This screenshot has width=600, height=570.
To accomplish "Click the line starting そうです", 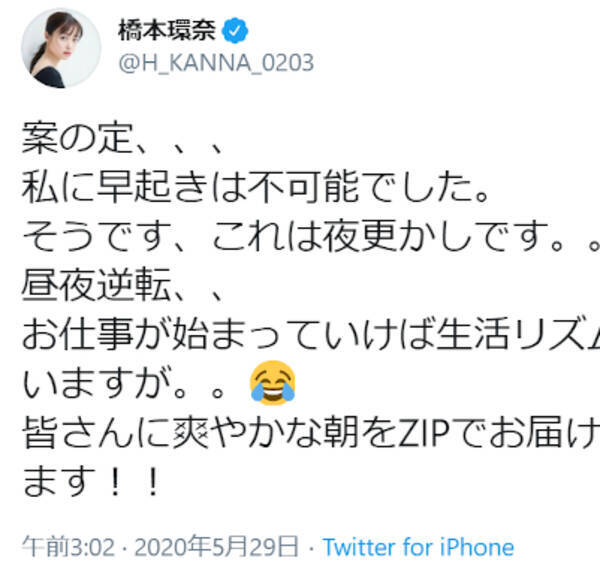I will (311, 236).
